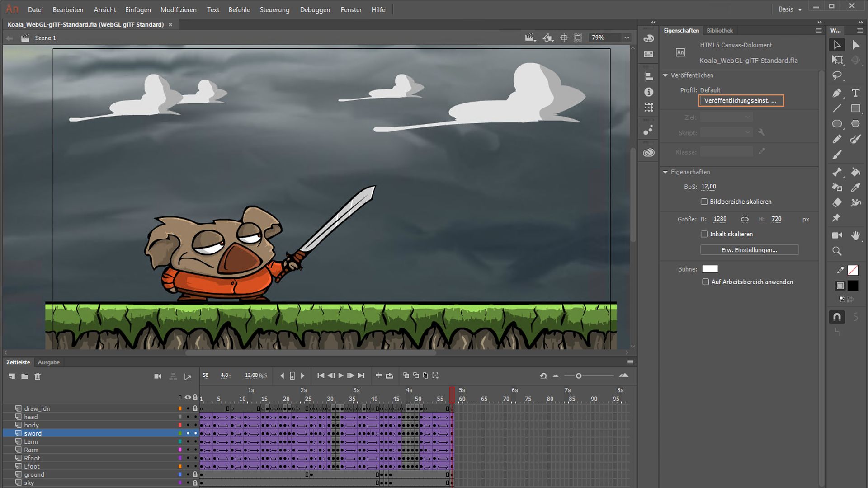The width and height of the screenshot is (868, 488).
Task: Select the Oval tool
Action: coord(837,124)
